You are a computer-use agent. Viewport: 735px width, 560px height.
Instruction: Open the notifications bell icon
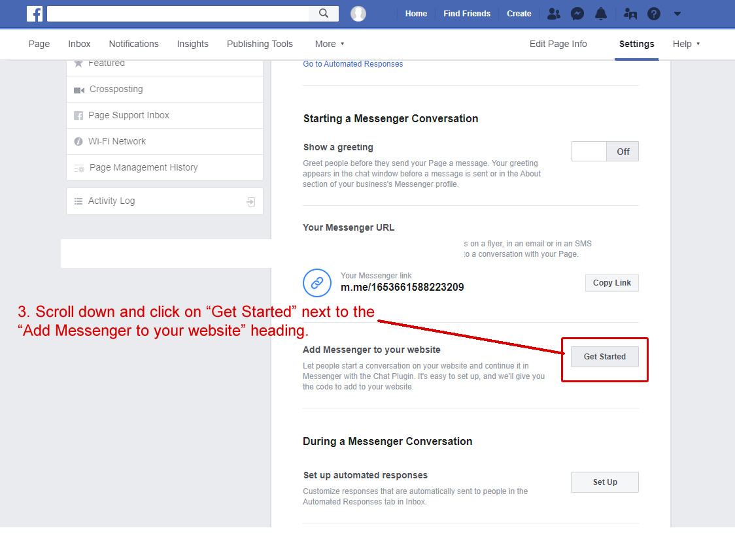tap(601, 14)
